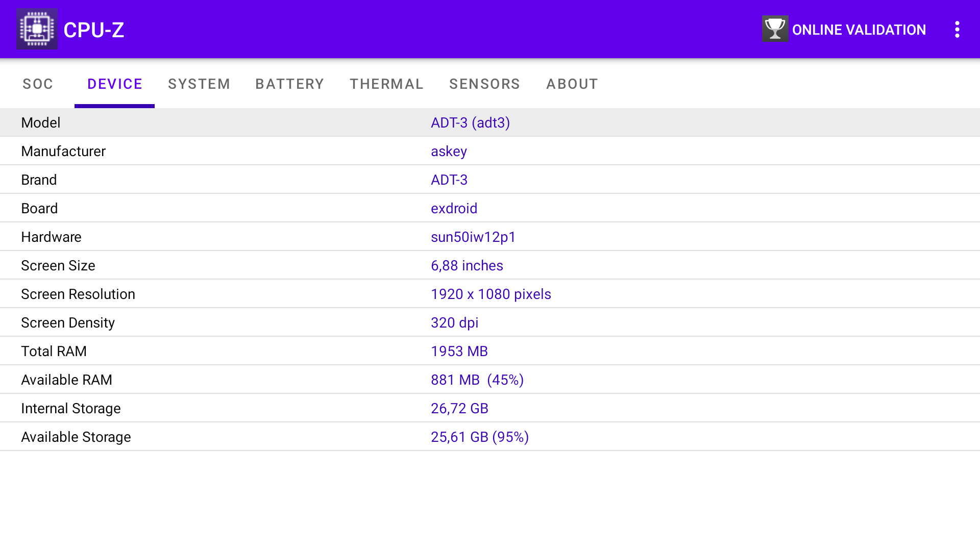Click the Manufacturer askey row
Screen dimensions: 980x551
click(490, 151)
